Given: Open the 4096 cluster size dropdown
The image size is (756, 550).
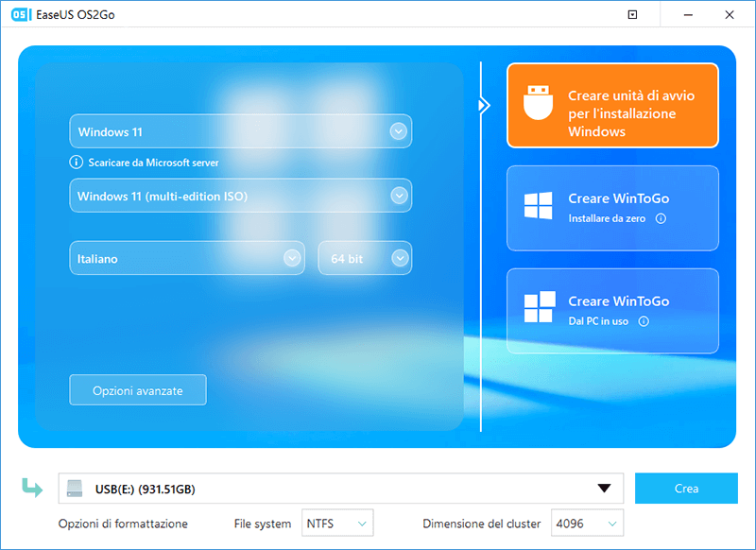Looking at the screenshot, I should coord(587,523).
